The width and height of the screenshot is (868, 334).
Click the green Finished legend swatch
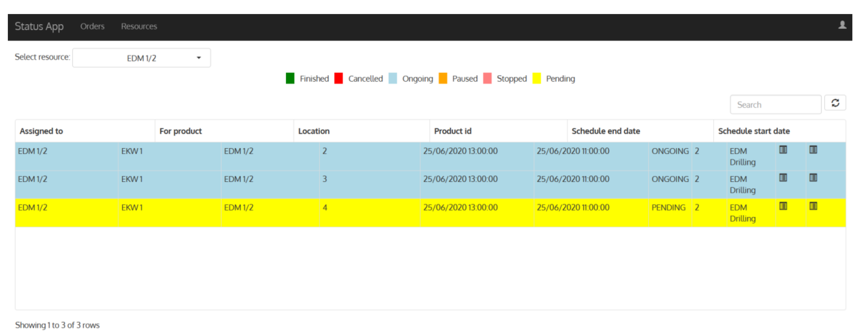pos(290,78)
